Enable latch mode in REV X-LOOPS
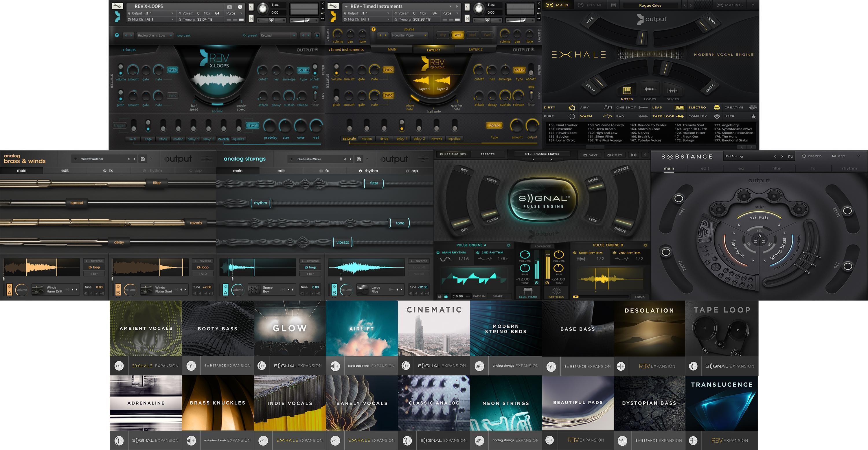The height and width of the screenshot is (450, 868). (252, 125)
